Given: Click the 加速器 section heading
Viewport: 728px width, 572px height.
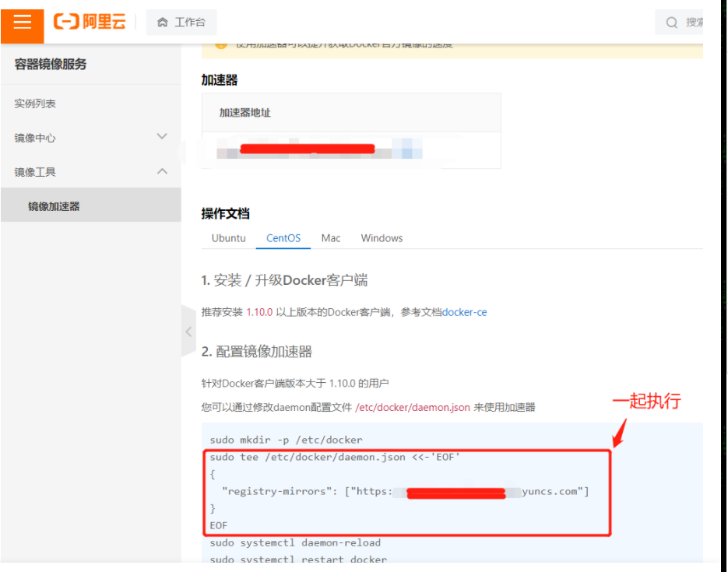Looking at the screenshot, I should coord(219,80).
